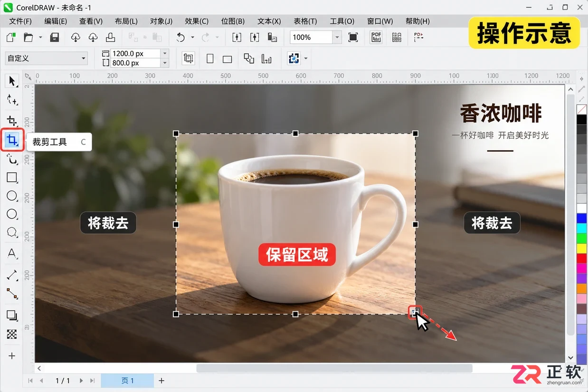Select the 页 1 page tab
Viewport: 588px width, 392px height.
pyautogui.click(x=127, y=381)
